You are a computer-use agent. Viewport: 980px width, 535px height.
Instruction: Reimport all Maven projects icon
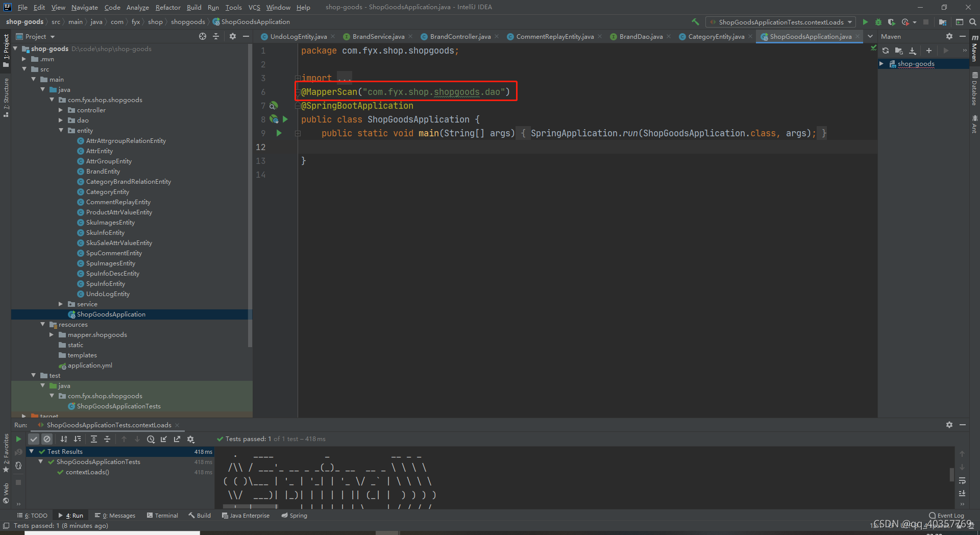tap(886, 51)
